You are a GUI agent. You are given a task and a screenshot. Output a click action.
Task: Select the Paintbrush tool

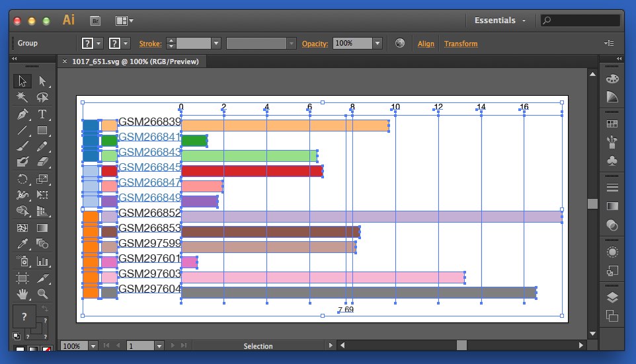pos(22,147)
